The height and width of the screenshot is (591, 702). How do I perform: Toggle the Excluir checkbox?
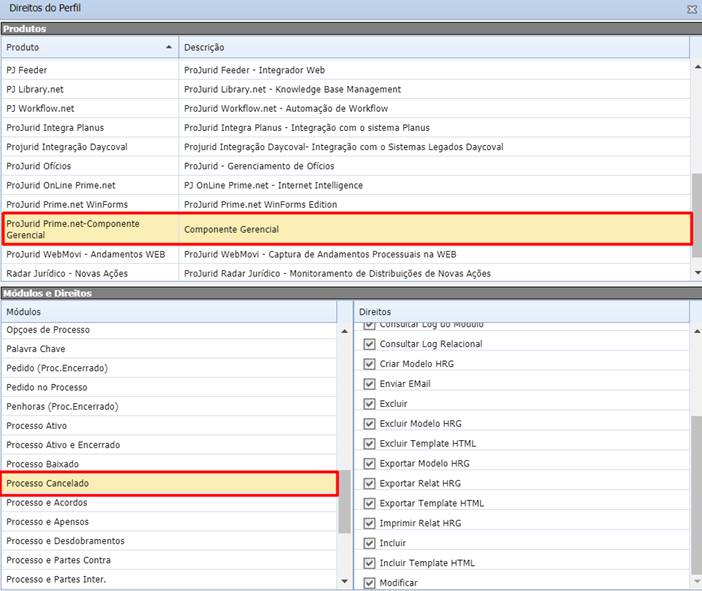[369, 403]
